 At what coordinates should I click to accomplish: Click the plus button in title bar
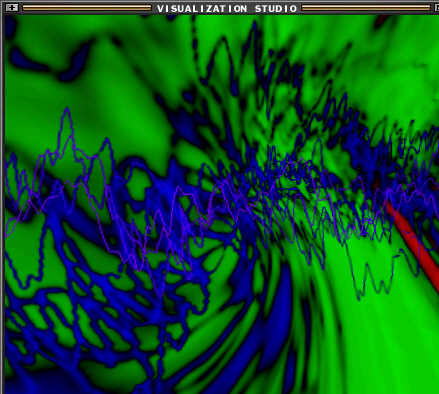pos(12,8)
